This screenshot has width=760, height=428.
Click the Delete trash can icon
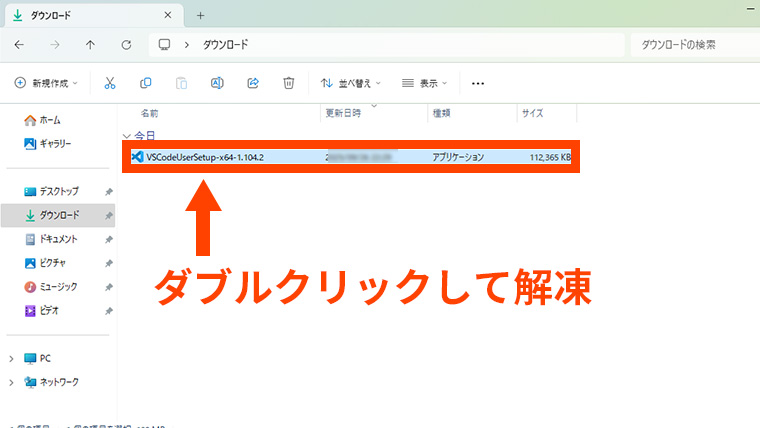pyautogui.click(x=288, y=83)
